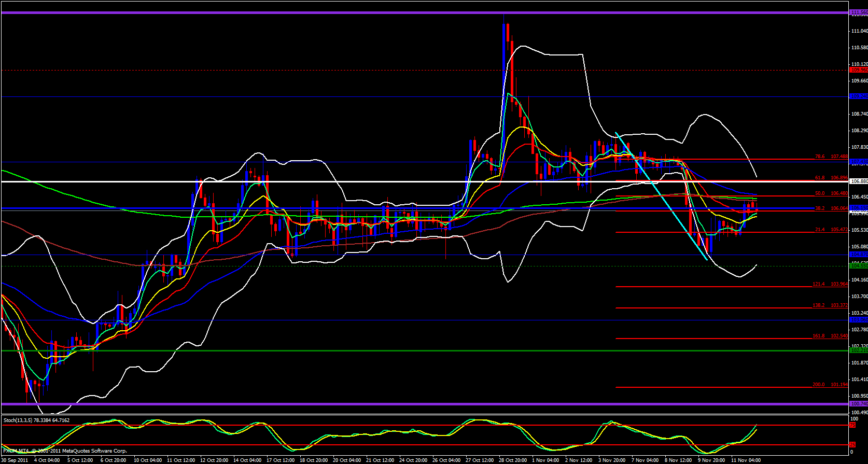The width and height of the screenshot is (868, 464).
Task: Select the green 104.550 price tag
Action: click(858, 265)
